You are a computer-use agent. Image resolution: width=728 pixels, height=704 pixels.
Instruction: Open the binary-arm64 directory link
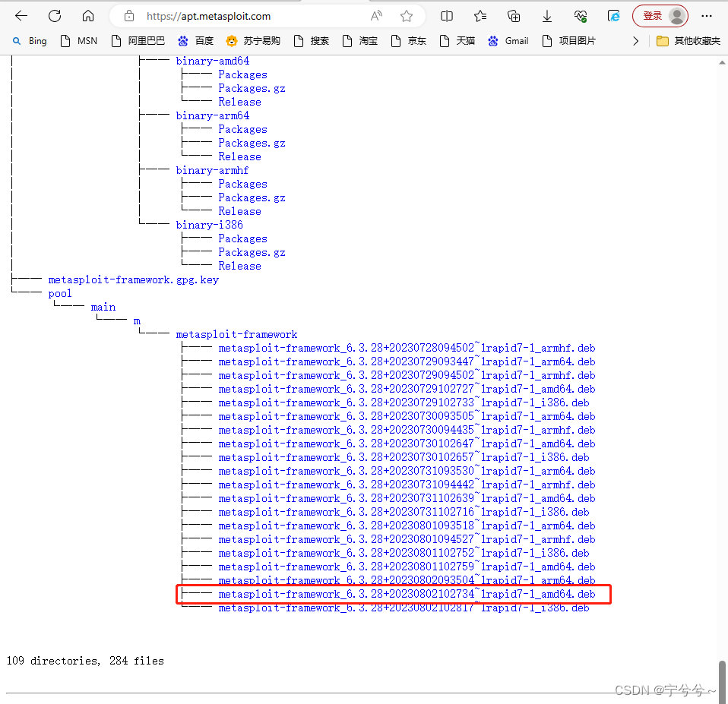click(212, 115)
